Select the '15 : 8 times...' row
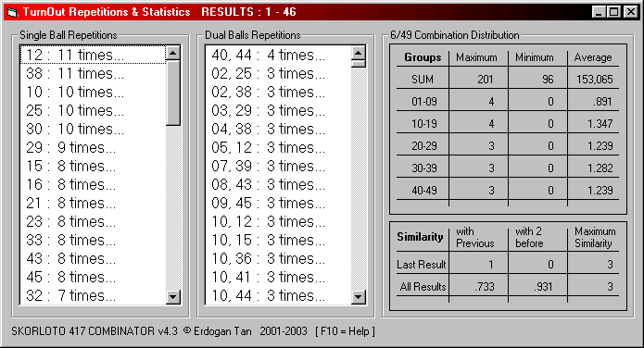Image resolution: width=644 pixels, height=348 pixels. tap(93, 166)
